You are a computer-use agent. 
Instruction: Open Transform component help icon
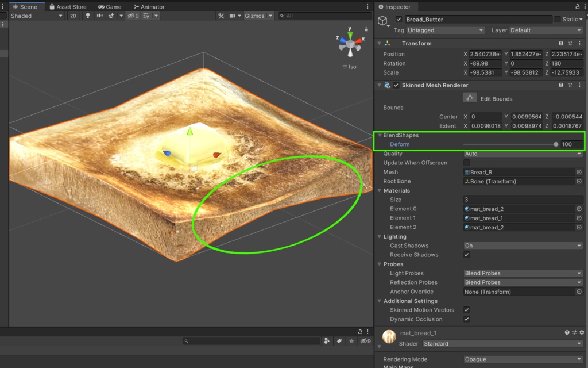coord(561,43)
